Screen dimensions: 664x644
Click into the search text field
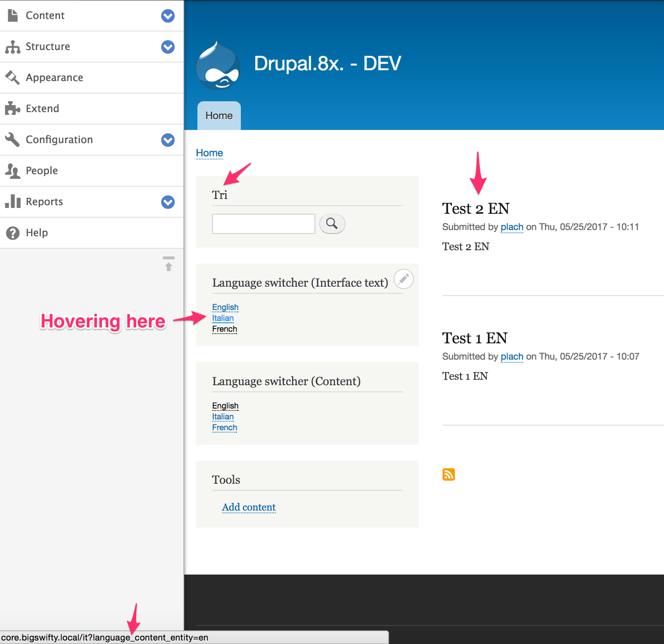[x=263, y=224]
